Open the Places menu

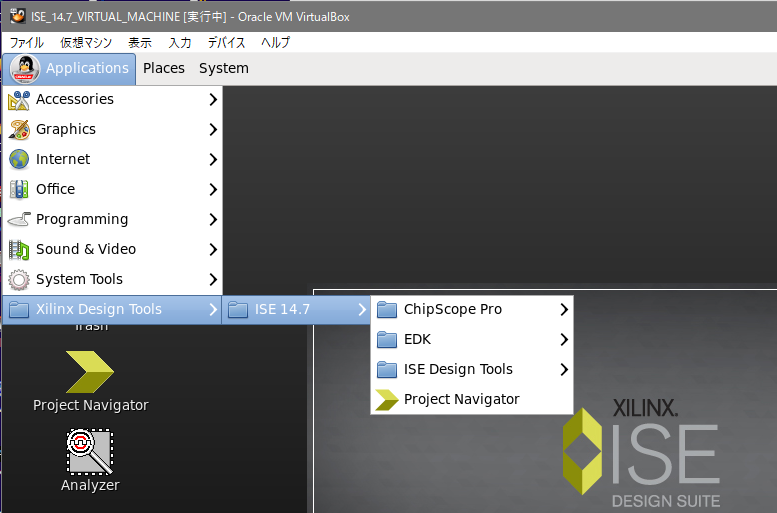[164, 68]
